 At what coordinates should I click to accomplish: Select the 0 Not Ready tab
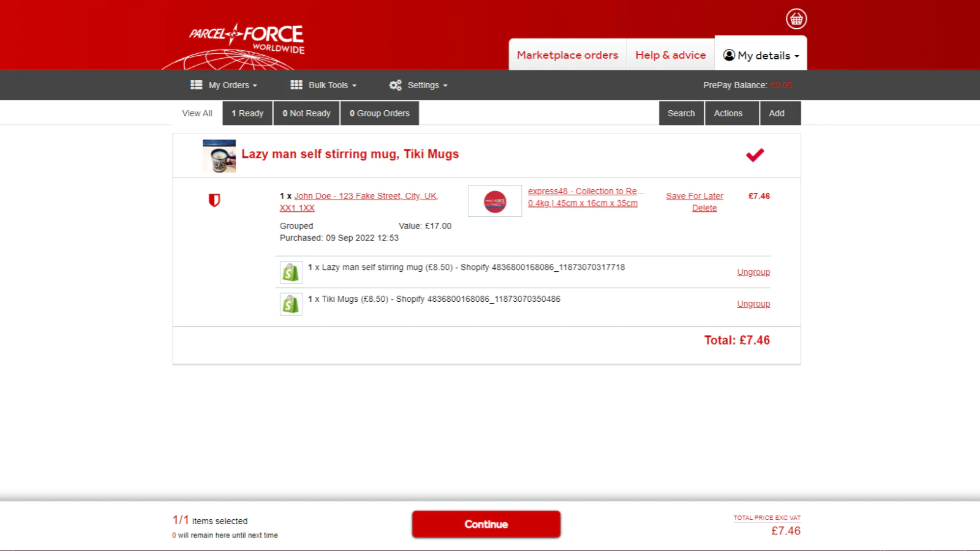(x=306, y=113)
